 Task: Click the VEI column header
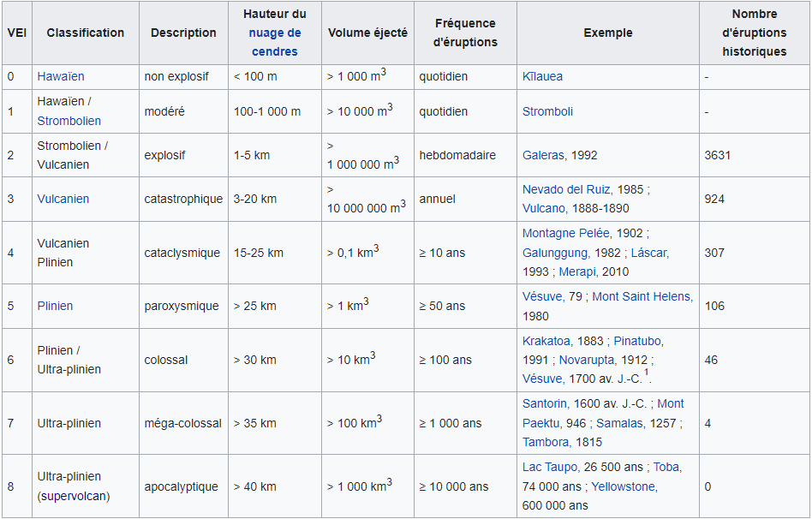(x=17, y=33)
